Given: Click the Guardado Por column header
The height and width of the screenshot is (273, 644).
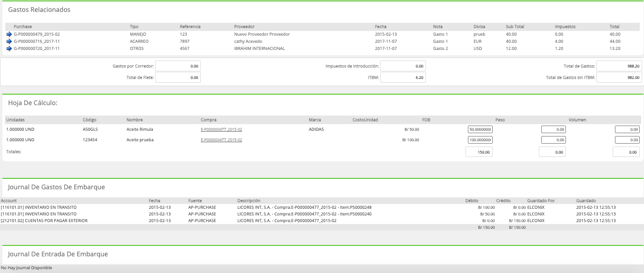Looking at the screenshot, I should click(x=541, y=201).
